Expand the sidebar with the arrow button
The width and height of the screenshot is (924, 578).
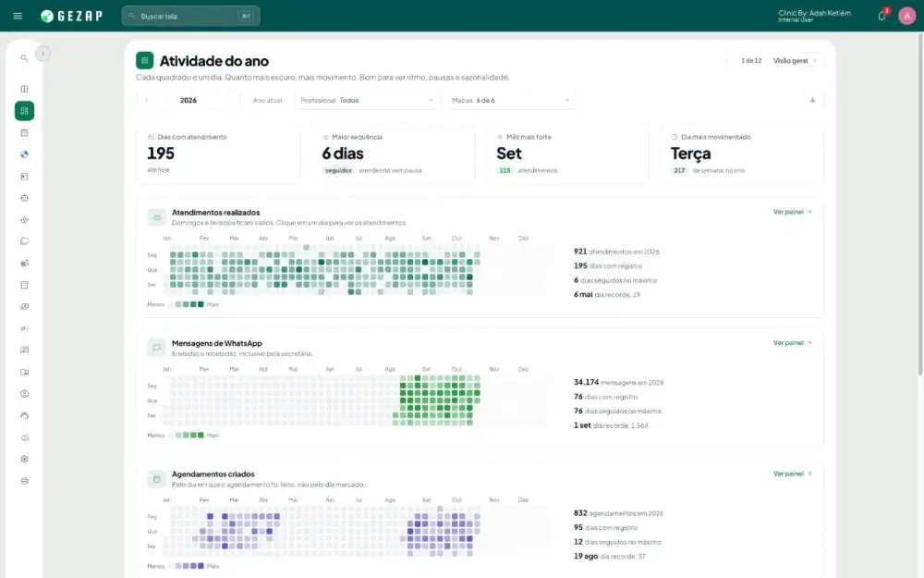43,54
